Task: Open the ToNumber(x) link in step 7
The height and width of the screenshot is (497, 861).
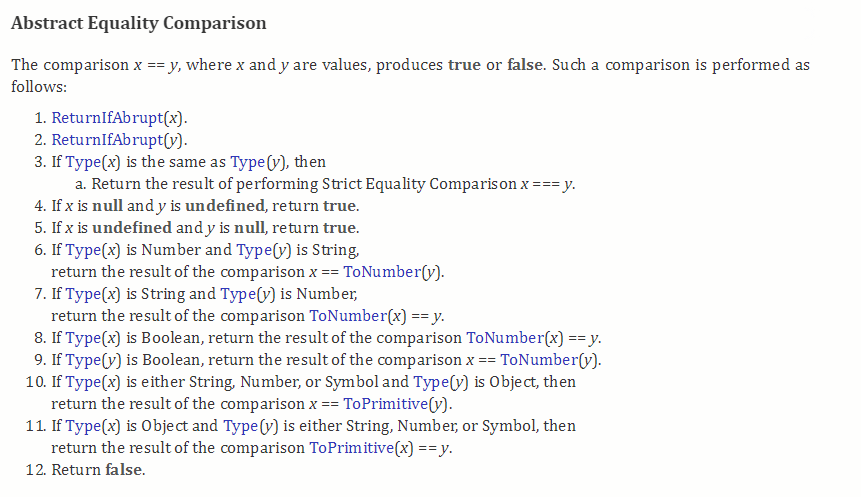Action: click(348, 316)
